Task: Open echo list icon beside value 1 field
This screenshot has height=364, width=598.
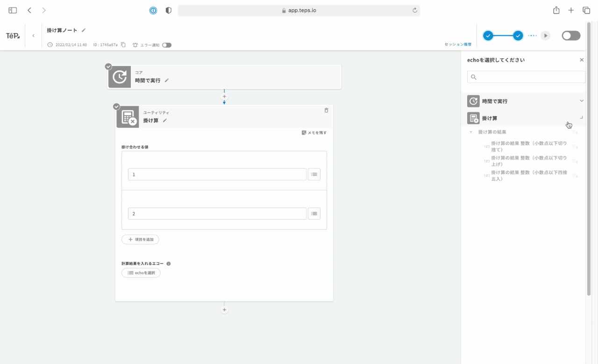Action: [314, 174]
